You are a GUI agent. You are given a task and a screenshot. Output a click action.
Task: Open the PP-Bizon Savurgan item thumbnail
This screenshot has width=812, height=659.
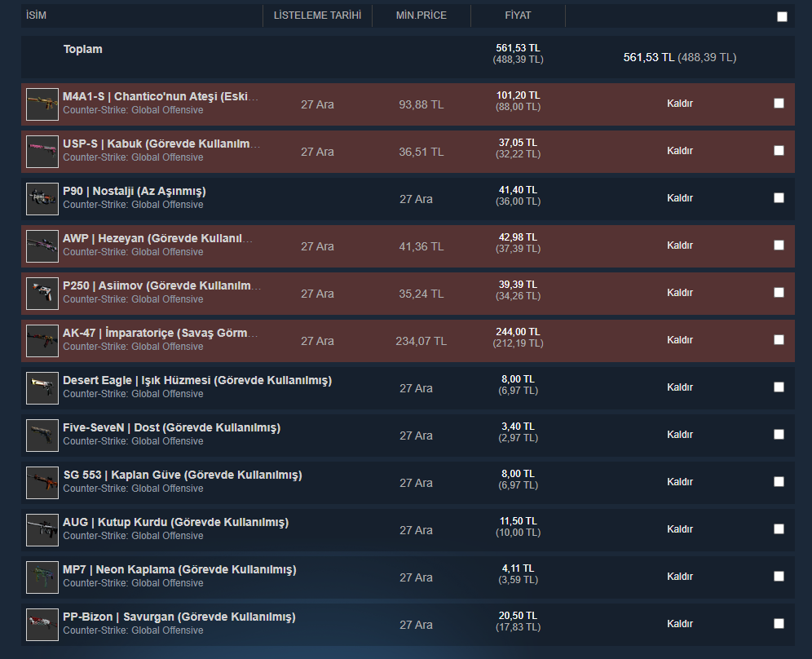(x=42, y=625)
